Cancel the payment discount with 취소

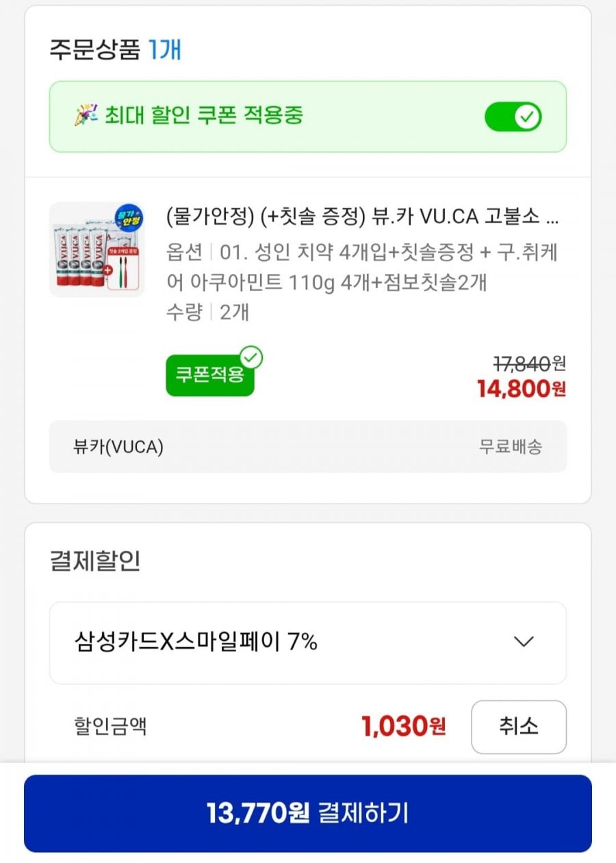(518, 726)
